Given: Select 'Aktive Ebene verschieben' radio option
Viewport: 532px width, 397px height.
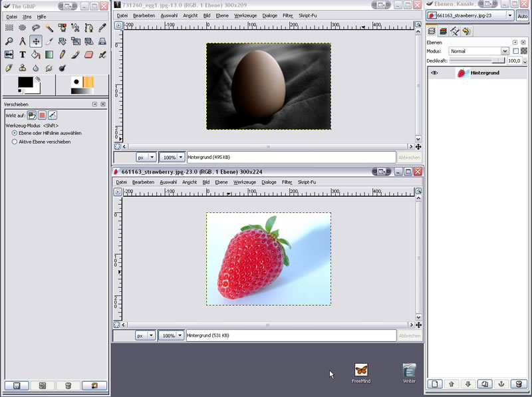Looking at the screenshot, I should pyautogui.click(x=15, y=142).
